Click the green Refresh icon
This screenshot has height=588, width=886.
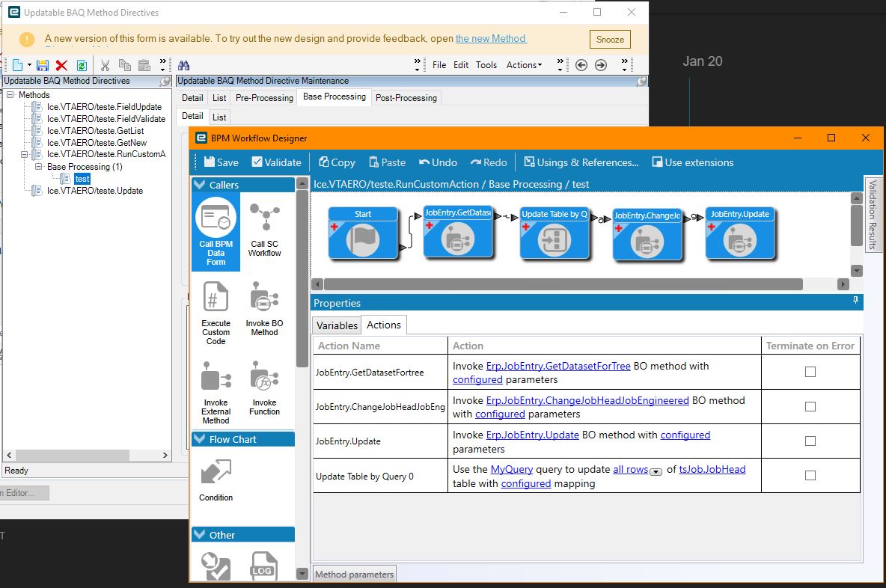82,66
